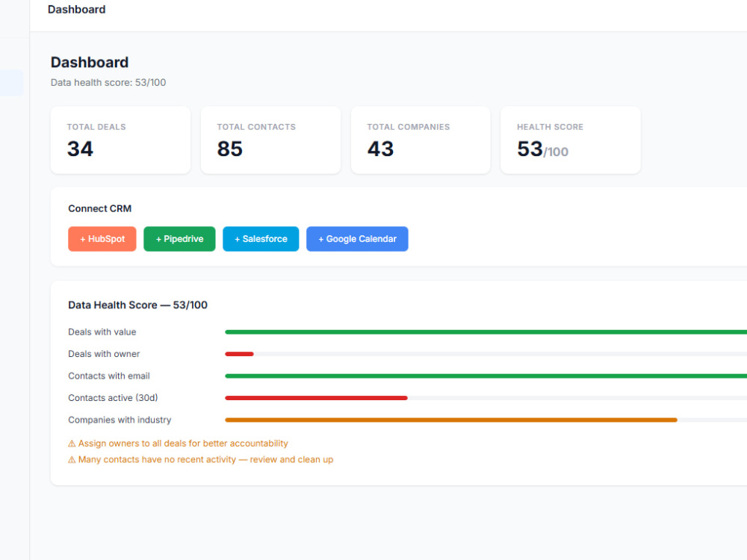The image size is (747, 560).
Task: Click 'Assign owners to all deals' warning text
Action: (x=183, y=444)
